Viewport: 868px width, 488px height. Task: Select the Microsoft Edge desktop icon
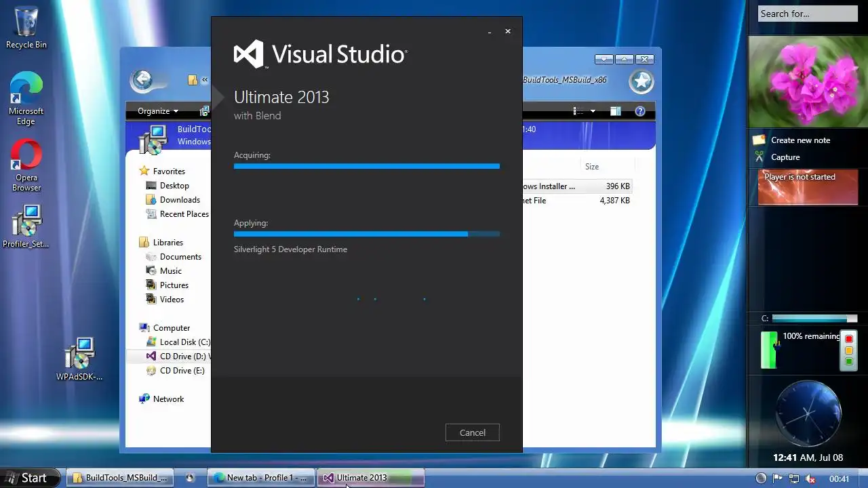coord(26,99)
